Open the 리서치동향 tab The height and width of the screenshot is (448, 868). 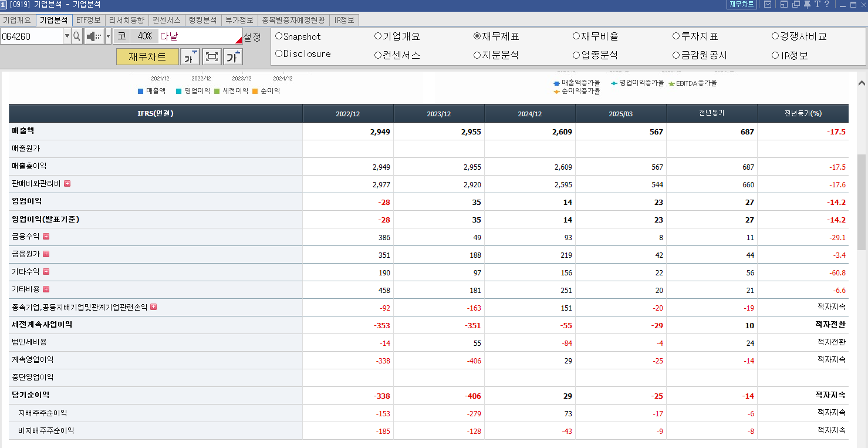pos(127,20)
